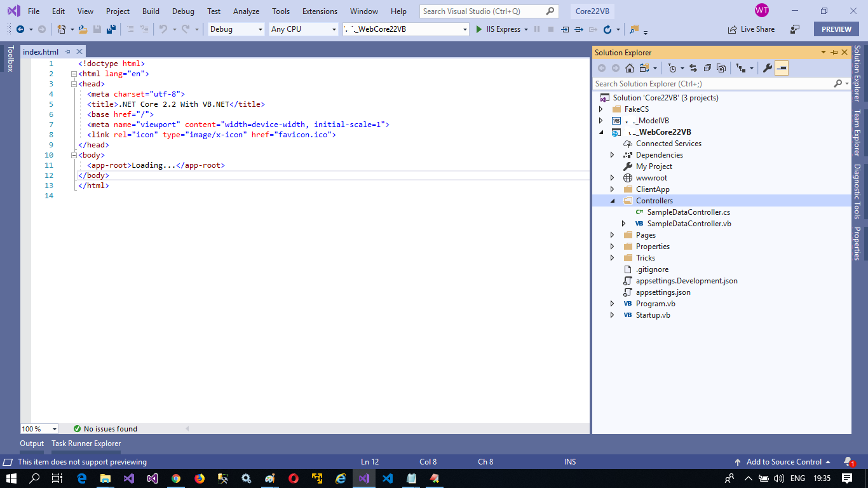The height and width of the screenshot is (488, 868).
Task: Click the Show All Files icon
Action: (x=721, y=68)
